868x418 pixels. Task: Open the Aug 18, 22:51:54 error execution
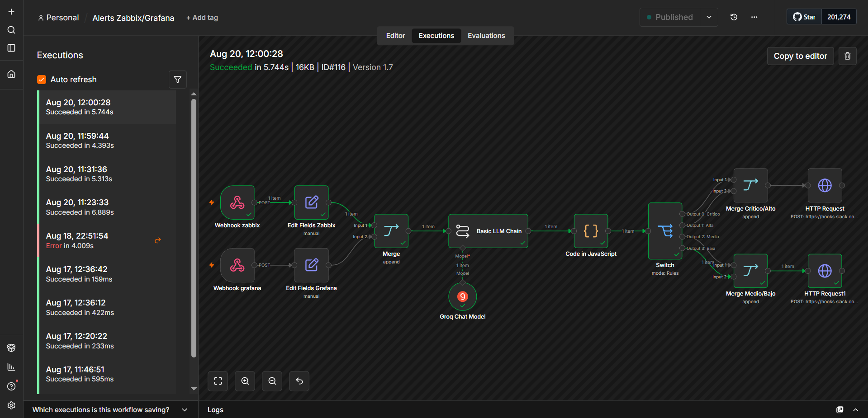[107, 240]
